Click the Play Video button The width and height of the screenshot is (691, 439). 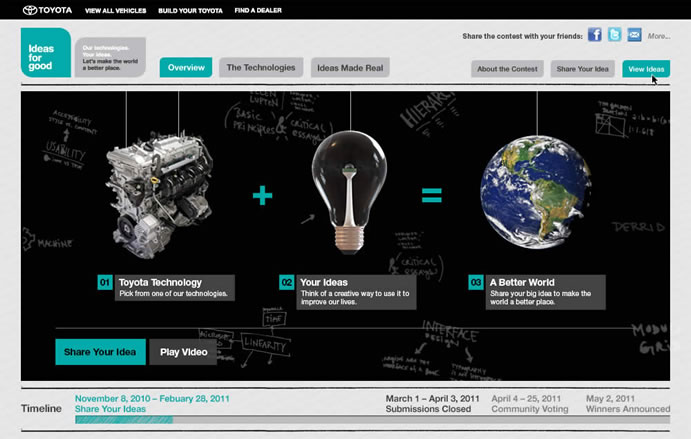tap(183, 352)
